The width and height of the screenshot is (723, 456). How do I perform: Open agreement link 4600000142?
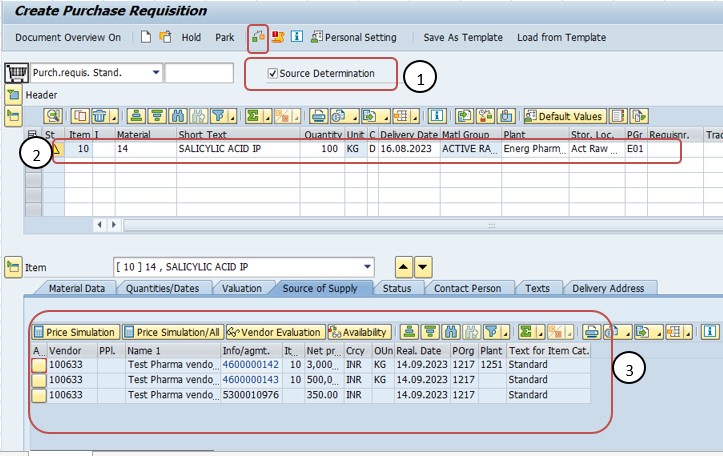pyautogui.click(x=250, y=365)
